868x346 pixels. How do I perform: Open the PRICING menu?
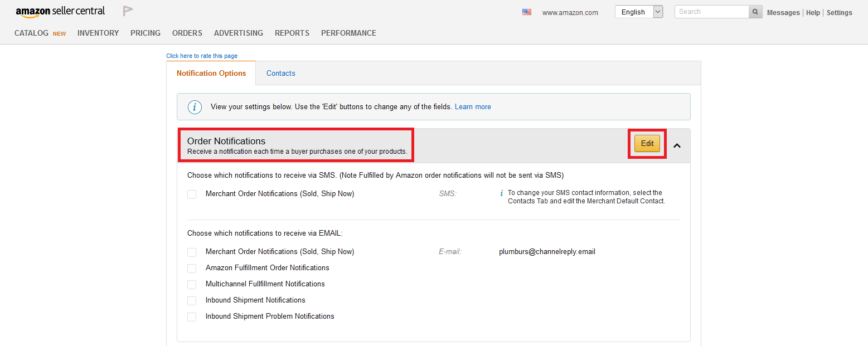[146, 33]
